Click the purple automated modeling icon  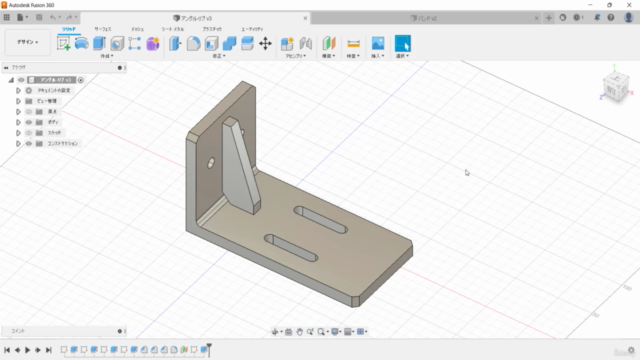coord(153,43)
